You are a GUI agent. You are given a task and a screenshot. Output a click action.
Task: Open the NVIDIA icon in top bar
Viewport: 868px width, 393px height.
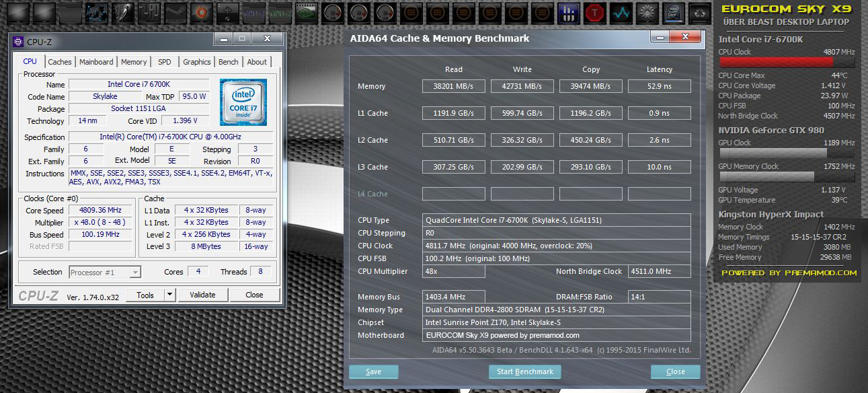click(305, 11)
